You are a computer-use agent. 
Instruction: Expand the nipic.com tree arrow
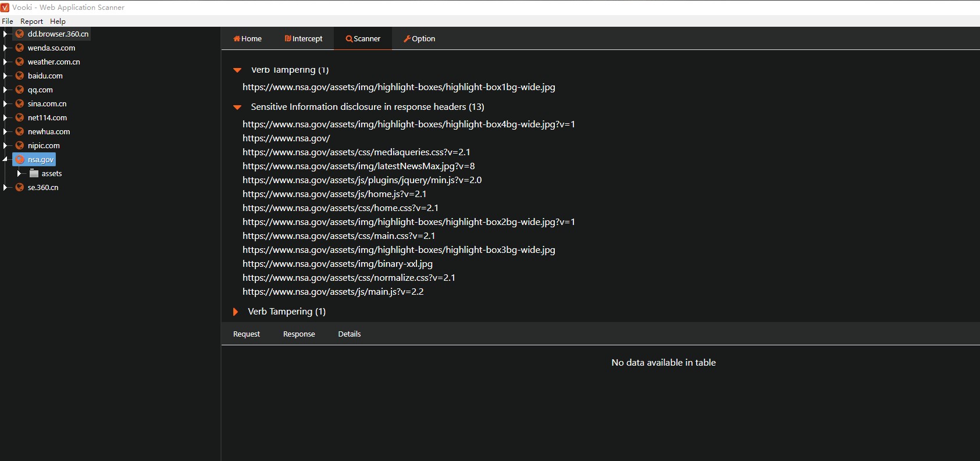tap(5, 145)
